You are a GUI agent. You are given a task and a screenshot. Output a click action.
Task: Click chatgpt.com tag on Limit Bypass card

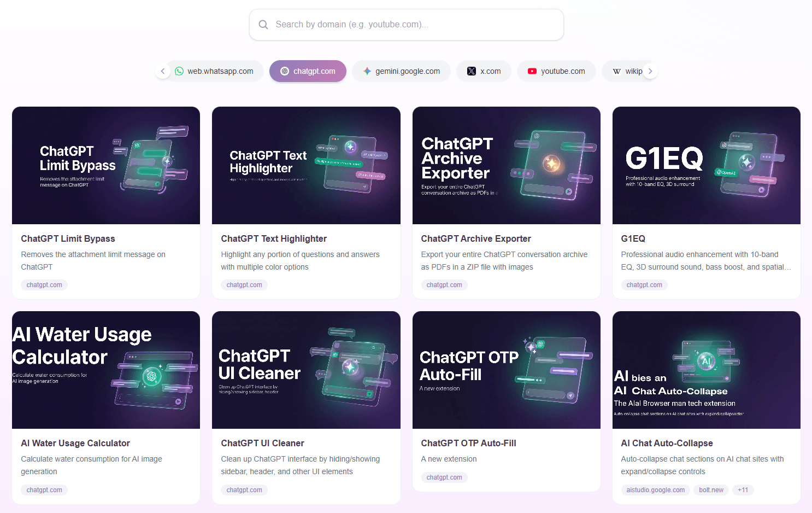[44, 285]
